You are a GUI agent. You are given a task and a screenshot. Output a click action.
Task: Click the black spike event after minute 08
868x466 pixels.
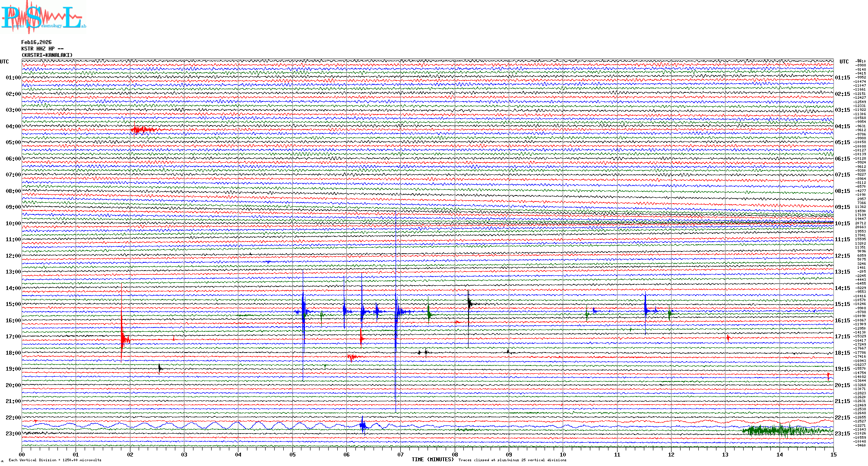click(x=469, y=303)
